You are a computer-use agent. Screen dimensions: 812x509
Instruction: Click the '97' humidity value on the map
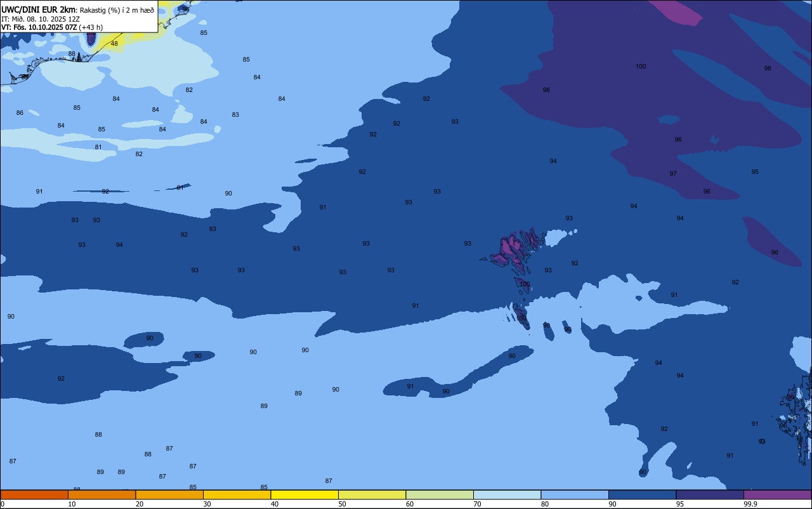coord(673,174)
